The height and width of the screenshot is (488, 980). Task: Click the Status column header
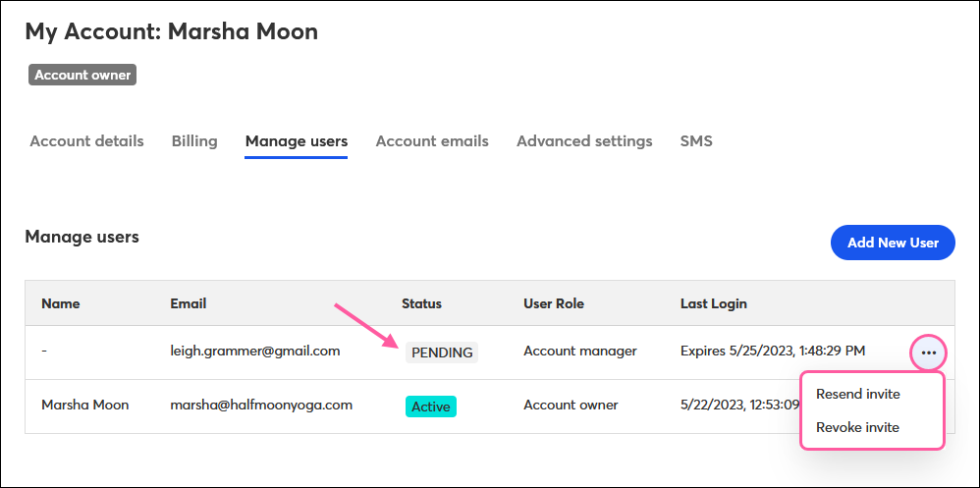click(422, 303)
